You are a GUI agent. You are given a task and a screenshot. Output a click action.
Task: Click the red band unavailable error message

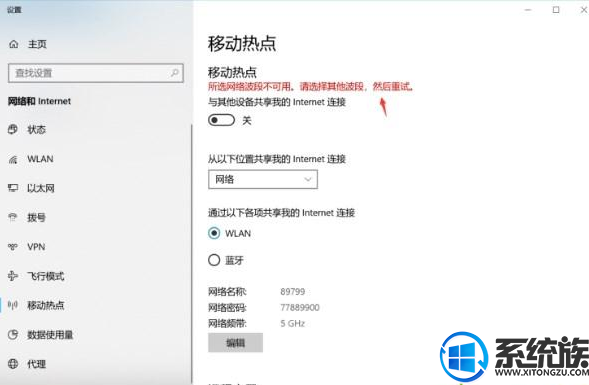pos(311,87)
